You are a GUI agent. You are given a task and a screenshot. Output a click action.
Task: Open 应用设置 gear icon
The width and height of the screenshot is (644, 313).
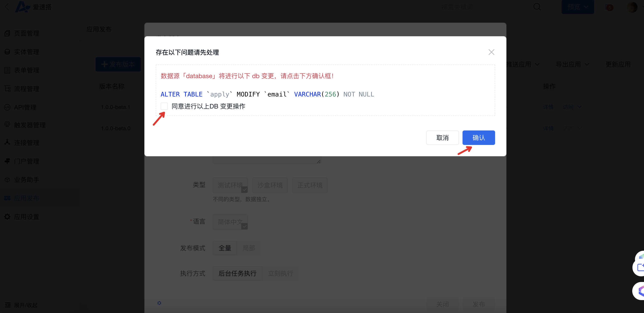7,217
